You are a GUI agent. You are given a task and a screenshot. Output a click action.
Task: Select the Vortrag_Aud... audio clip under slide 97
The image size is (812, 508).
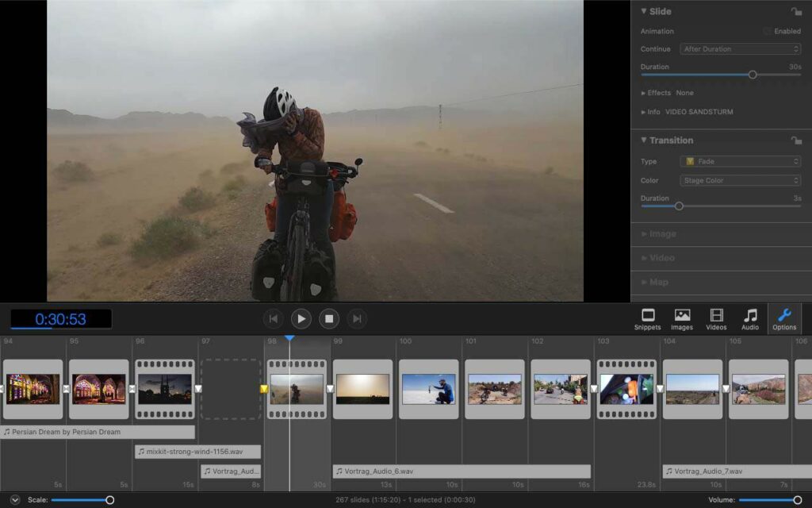coord(231,471)
